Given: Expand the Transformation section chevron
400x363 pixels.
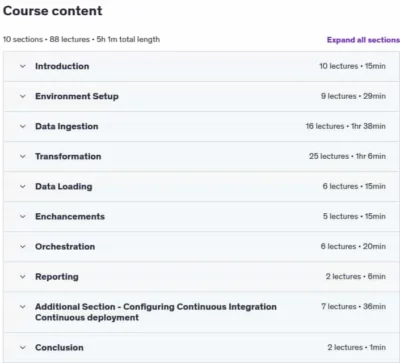Looking at the screenshot, I should (23, 156).
